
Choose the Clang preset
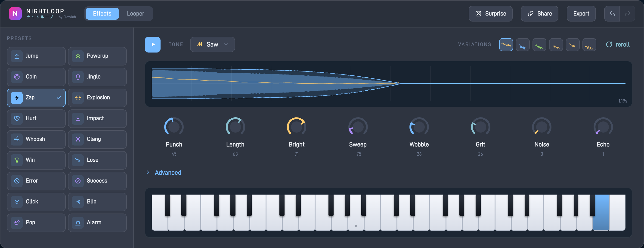coord(97,139)
